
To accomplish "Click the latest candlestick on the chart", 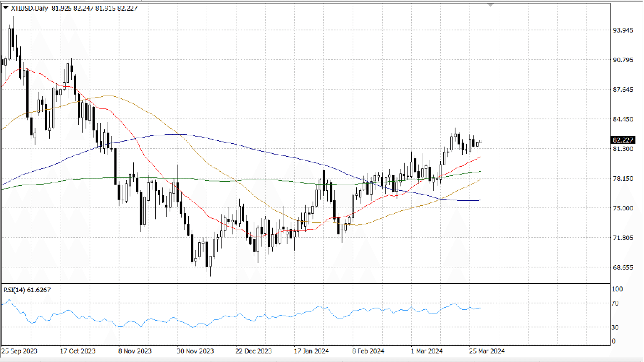I will click(x=481, y=141).
